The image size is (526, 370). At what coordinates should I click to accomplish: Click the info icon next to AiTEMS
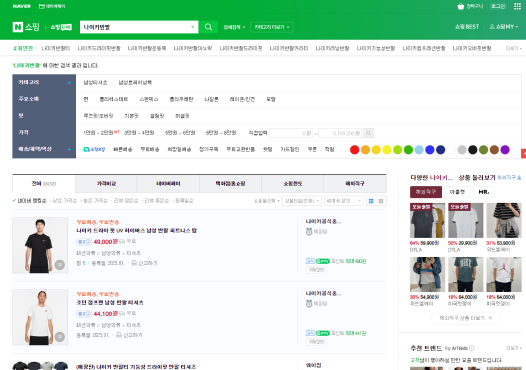(472, 348)
